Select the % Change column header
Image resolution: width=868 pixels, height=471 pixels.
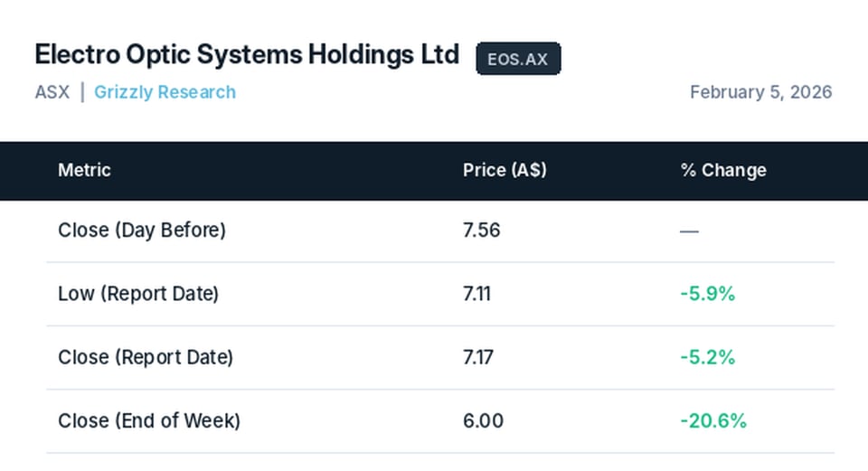coord(722,170)
